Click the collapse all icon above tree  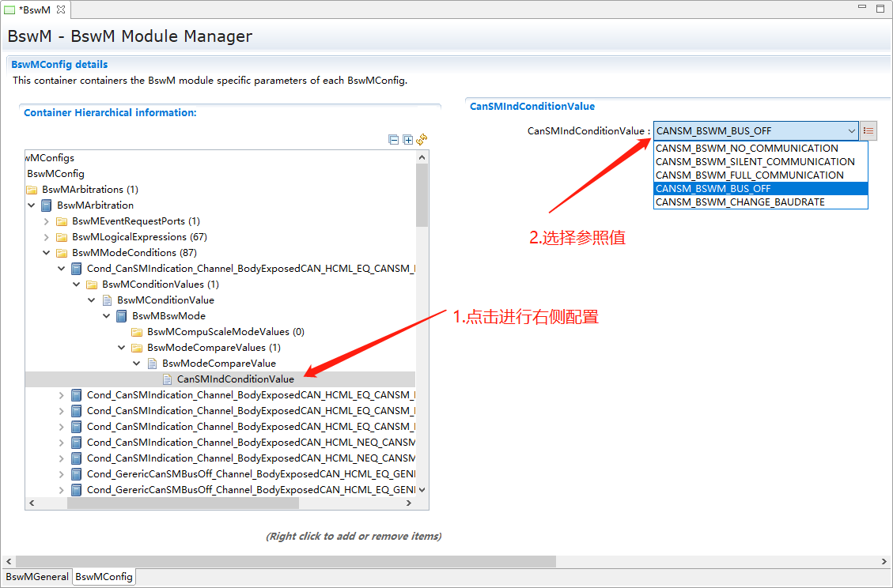[x=394, y=140]
